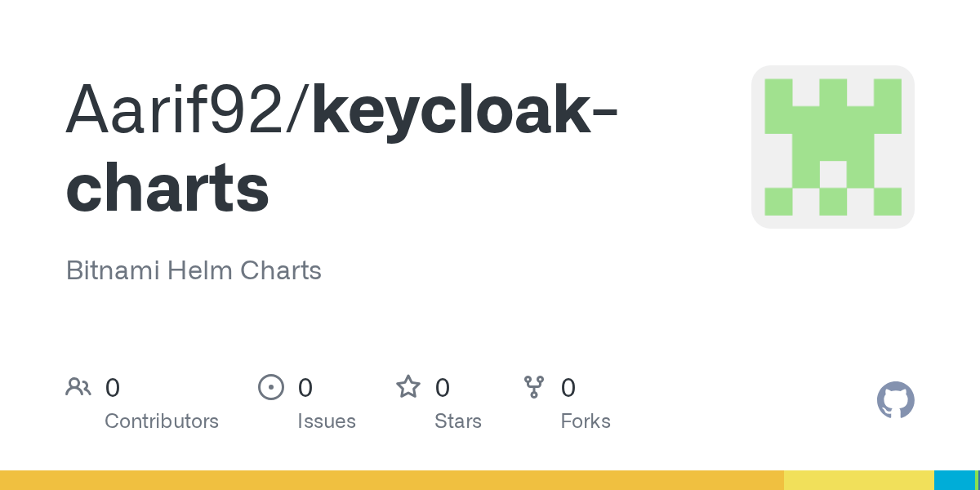Click the Contributors label text
This screenshot has height=490, width=980.
point(162,421)
